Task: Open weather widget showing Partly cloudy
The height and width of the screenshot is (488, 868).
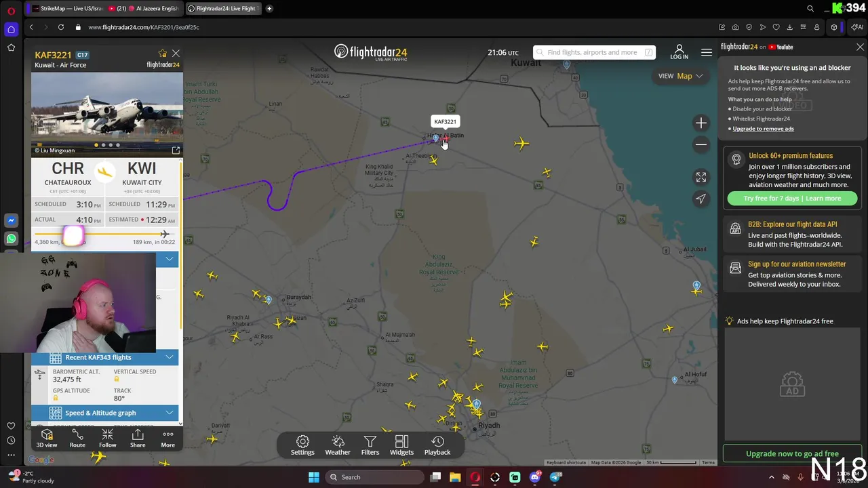Action: pyautogui.click(x=31, y=477)
